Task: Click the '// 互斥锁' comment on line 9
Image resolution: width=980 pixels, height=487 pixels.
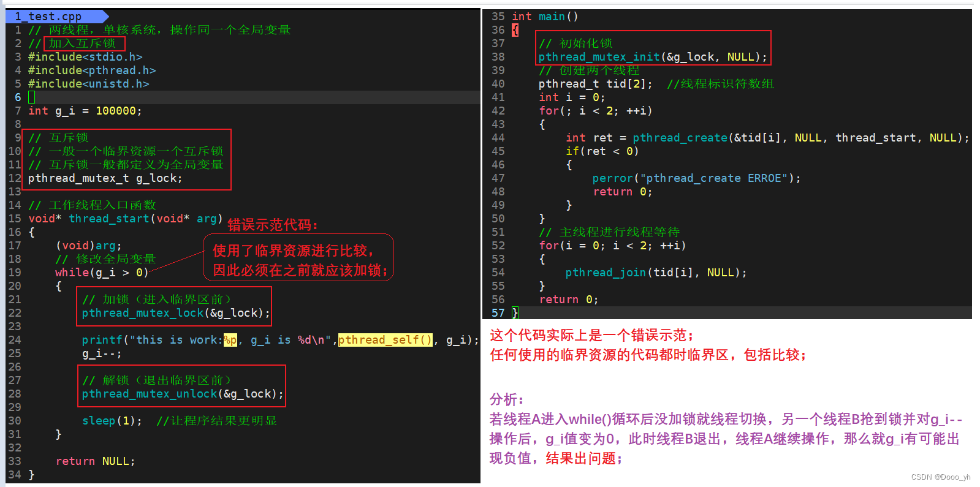Action: click(x=58, y=138)
